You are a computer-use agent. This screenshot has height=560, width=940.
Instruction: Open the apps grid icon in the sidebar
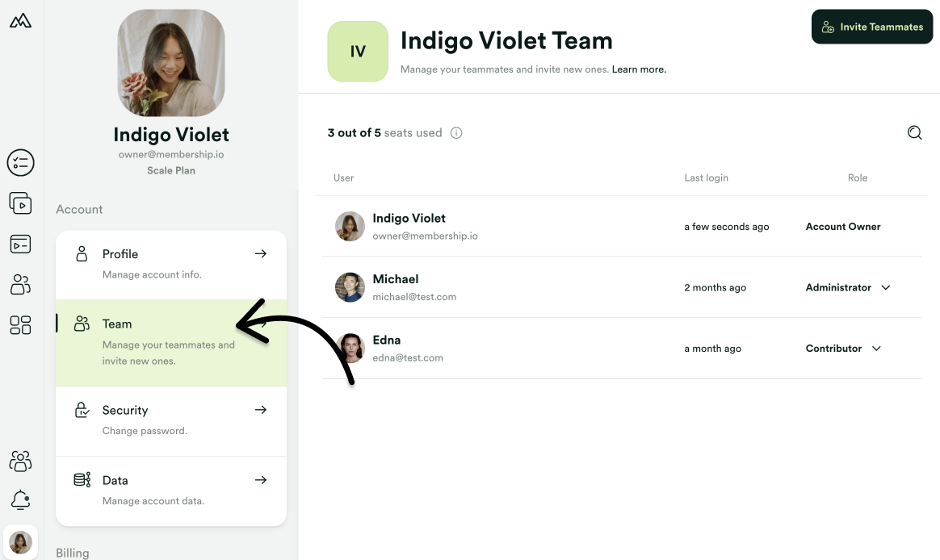tap(20, 324)
